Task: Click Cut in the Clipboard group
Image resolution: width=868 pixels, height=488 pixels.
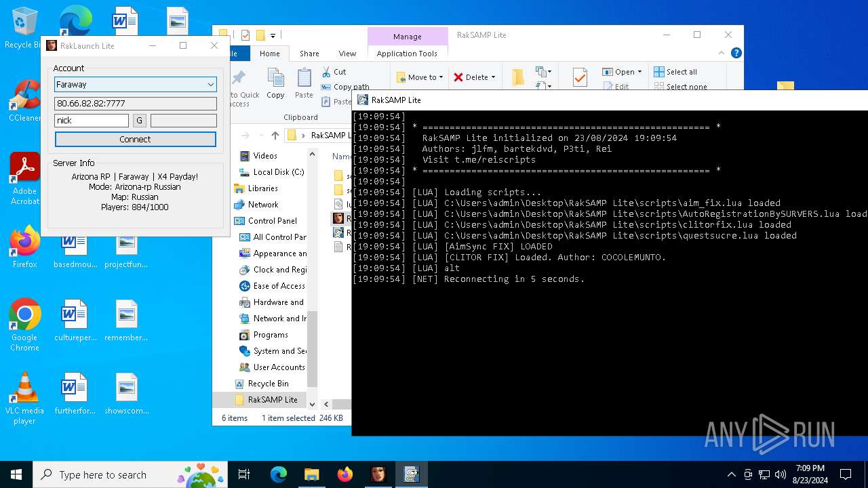Action: pyautogui.click(x=333, y=72)
